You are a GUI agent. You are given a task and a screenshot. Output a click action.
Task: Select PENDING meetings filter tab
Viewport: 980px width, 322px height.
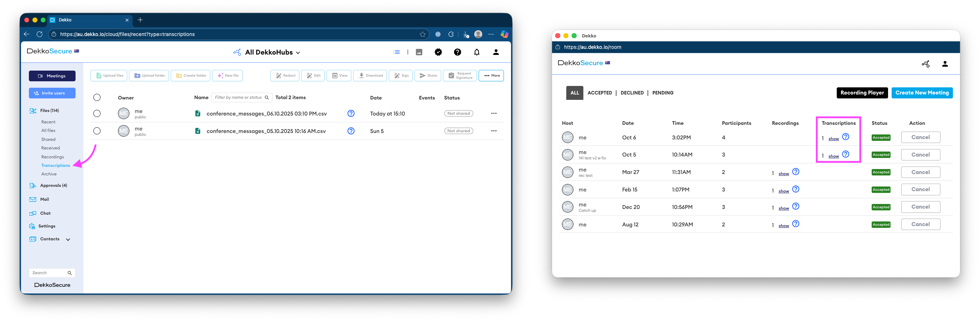[662, 93]
